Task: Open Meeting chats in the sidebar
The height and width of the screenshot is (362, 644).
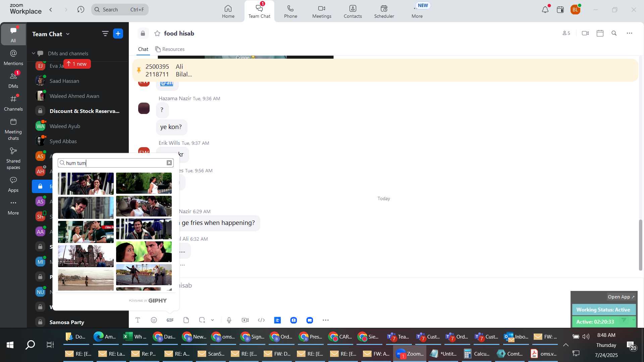Action: tap(13, 129)
